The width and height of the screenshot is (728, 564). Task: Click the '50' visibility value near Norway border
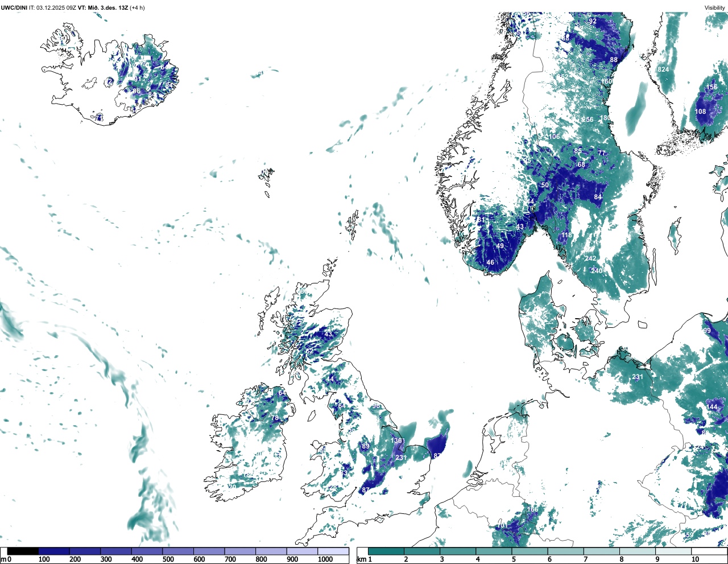(x=545, y=185)
